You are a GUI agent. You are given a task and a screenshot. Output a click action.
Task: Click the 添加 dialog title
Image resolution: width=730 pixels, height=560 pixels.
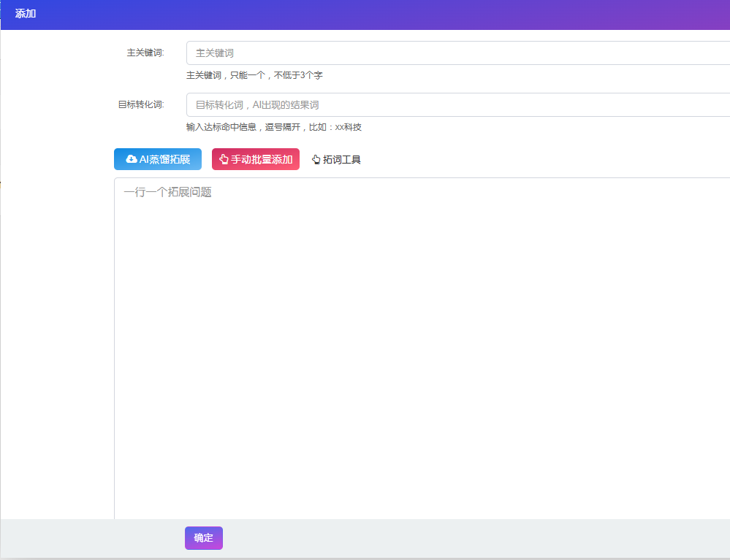click(x=26, y=14)
